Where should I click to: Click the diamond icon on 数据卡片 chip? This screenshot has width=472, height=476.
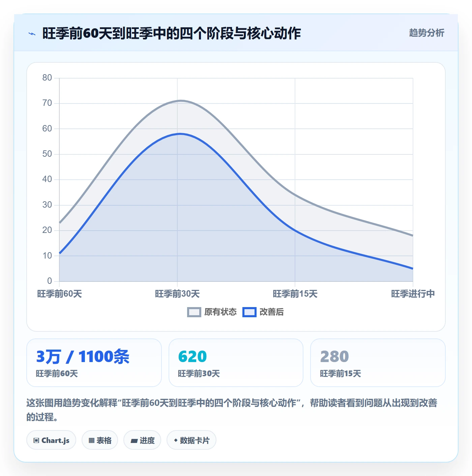click(176, 440)
